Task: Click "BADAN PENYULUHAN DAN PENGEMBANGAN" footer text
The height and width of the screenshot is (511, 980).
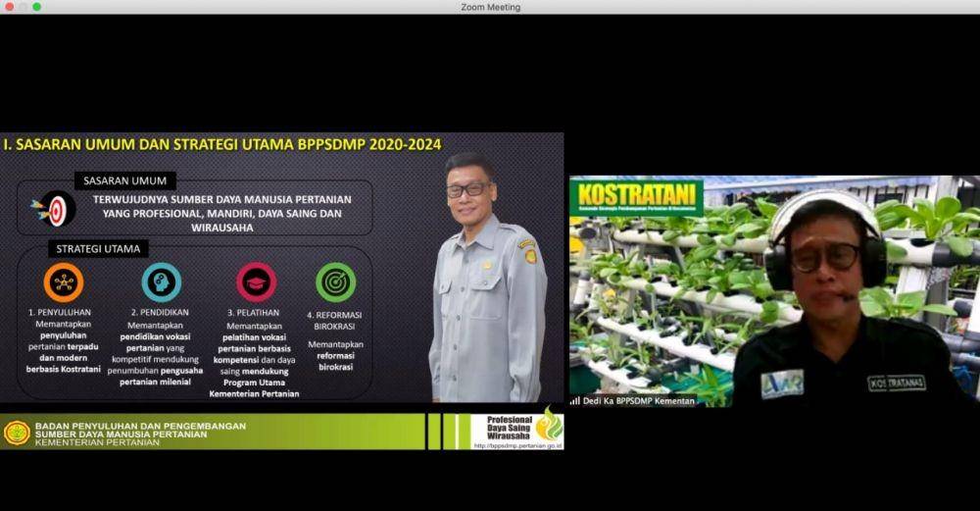Action: point(140,426)
